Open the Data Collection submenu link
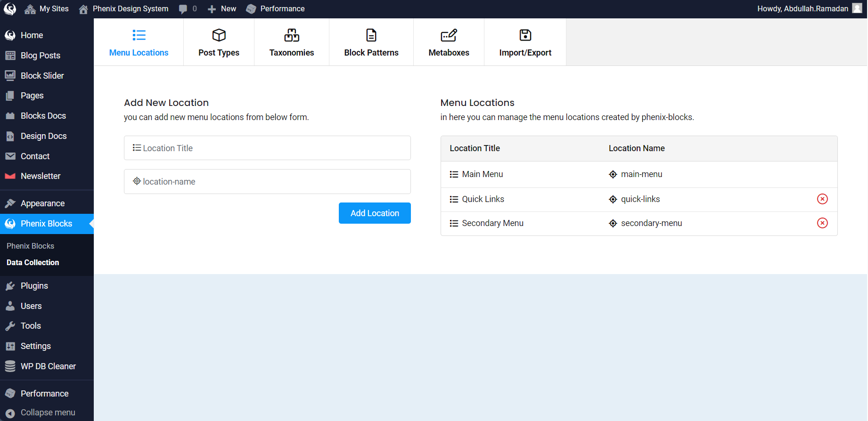Screen dimensions: 868x421 [33, 262]
